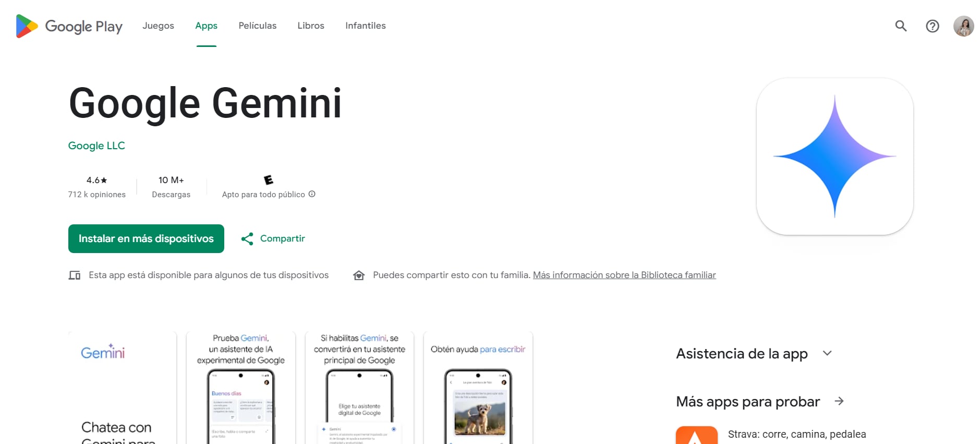The height and width of the screenshot is (444, 980).
Task: Click the Compartir share button
Action: pyautogui.click(x=273, y=238)
